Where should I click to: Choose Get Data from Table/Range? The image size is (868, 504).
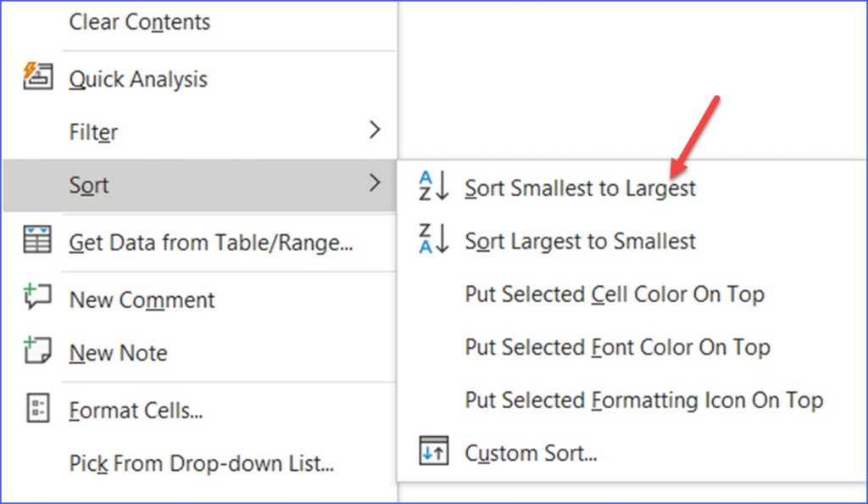click(x=211, y=244)
